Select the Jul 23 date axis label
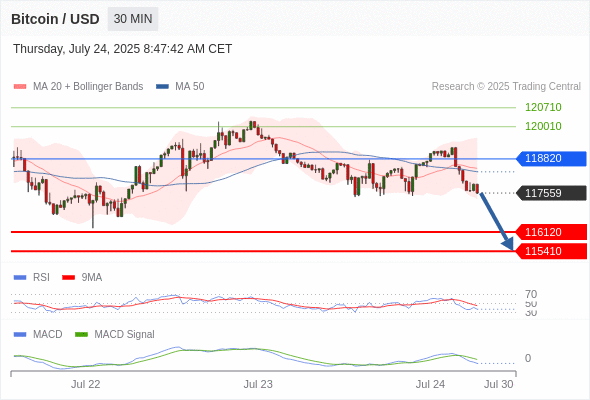Image resolution: width=590 pixels, height=400 pixels. [258, 384]
